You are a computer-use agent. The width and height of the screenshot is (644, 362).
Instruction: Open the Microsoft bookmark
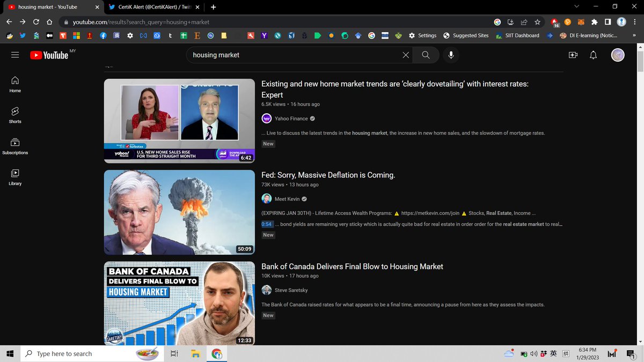tap(76, 35)
